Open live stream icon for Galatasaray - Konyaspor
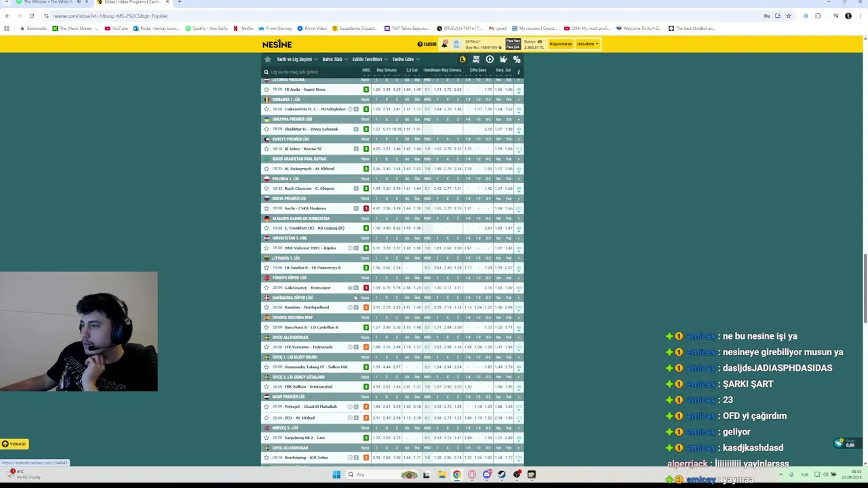The width and height of the screenshot is (868, 488). tap(350, 287)
